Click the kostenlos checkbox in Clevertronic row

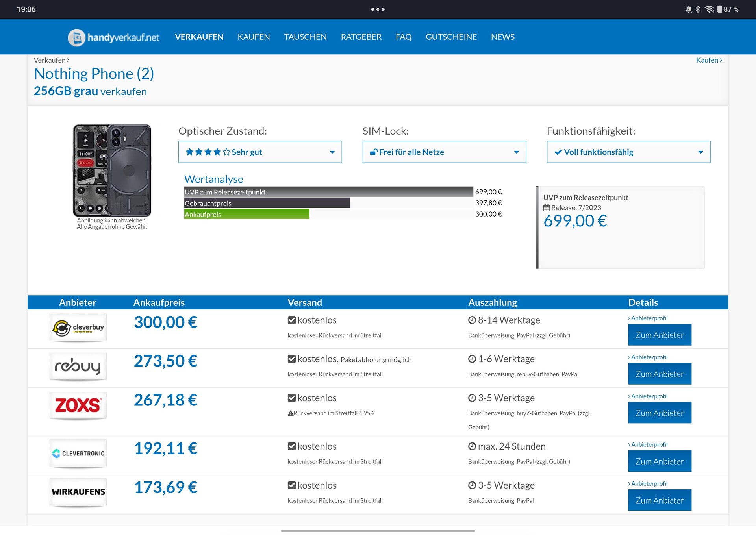[x=292, y=446]
